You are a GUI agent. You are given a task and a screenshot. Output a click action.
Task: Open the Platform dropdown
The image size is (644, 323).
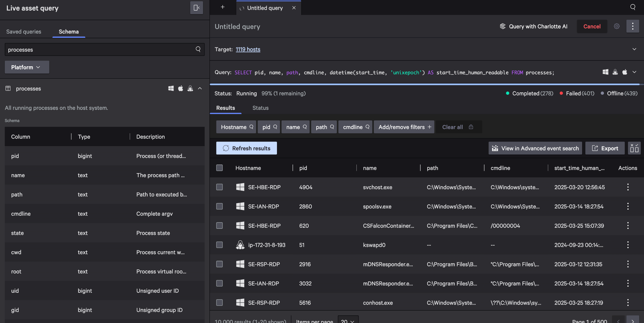27,67
